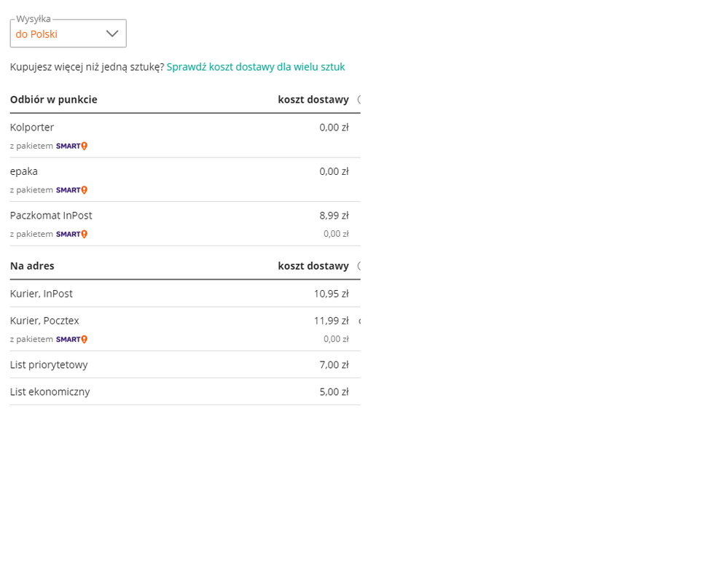The height and width of the screenshot is (583, 728).
Task: Expand the Wysyłka dropdown arrow
Action: pyautogui.click(x=111, y=34)
